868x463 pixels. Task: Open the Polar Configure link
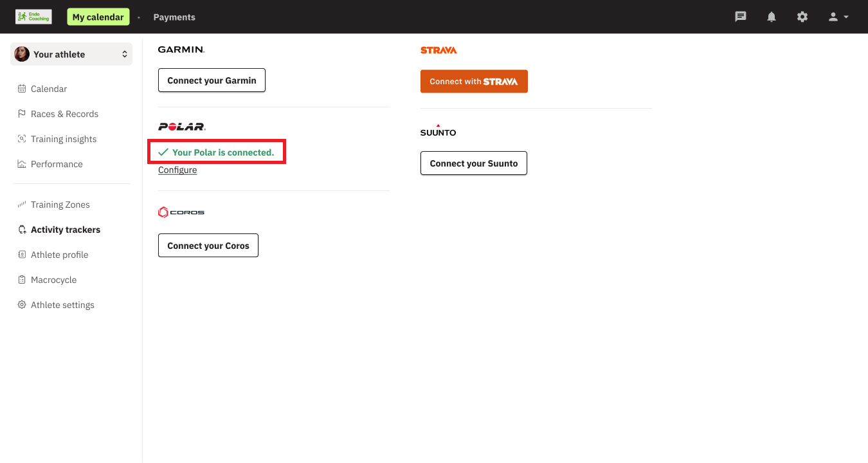pos(177,170)
